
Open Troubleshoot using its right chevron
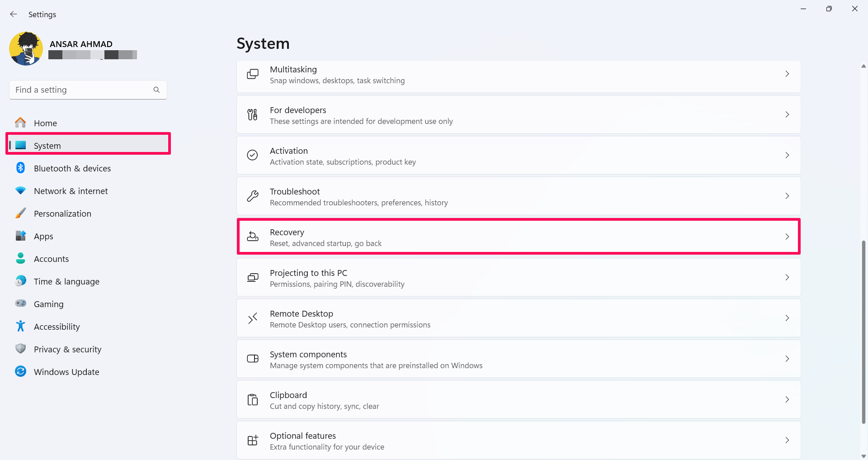[787, 196]
